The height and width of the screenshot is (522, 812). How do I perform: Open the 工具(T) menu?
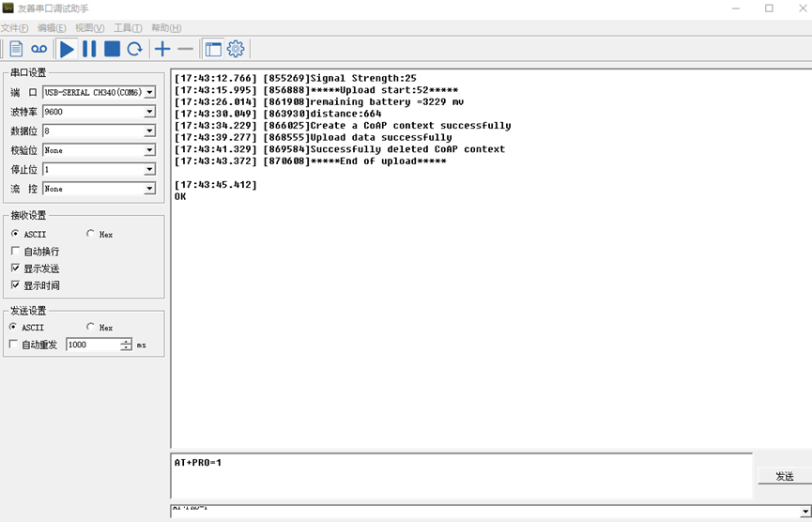(x=128, y=28)
